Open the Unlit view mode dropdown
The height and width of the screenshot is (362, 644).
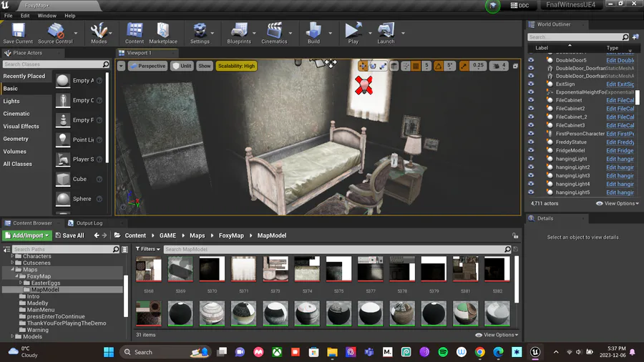[182, 66]
